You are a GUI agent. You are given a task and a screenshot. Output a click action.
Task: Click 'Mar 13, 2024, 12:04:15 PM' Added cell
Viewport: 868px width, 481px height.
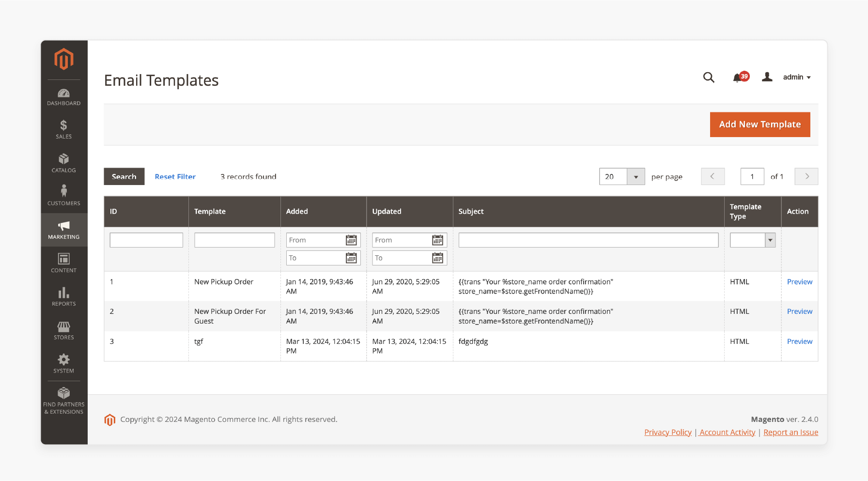click(x=323, y=346)
